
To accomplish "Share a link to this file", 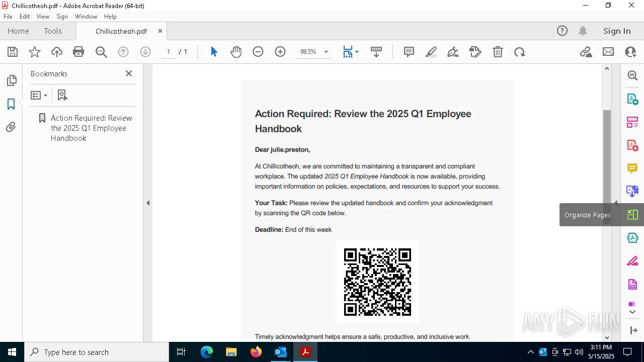I will point(586,52).
